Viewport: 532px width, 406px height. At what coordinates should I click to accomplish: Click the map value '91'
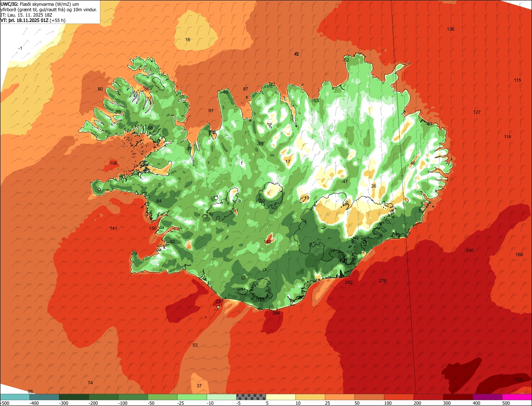pos(211,110)
